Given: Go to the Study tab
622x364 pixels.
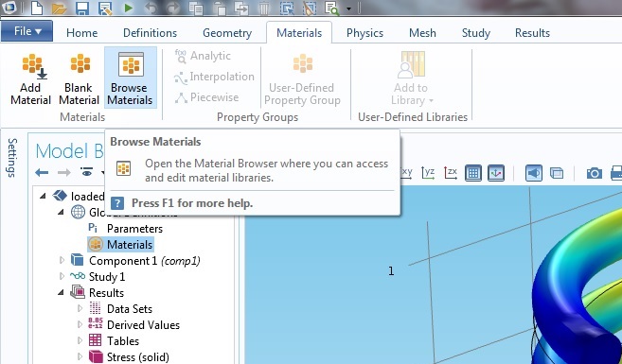Looking at the screenshot, I should coord(476,33).
